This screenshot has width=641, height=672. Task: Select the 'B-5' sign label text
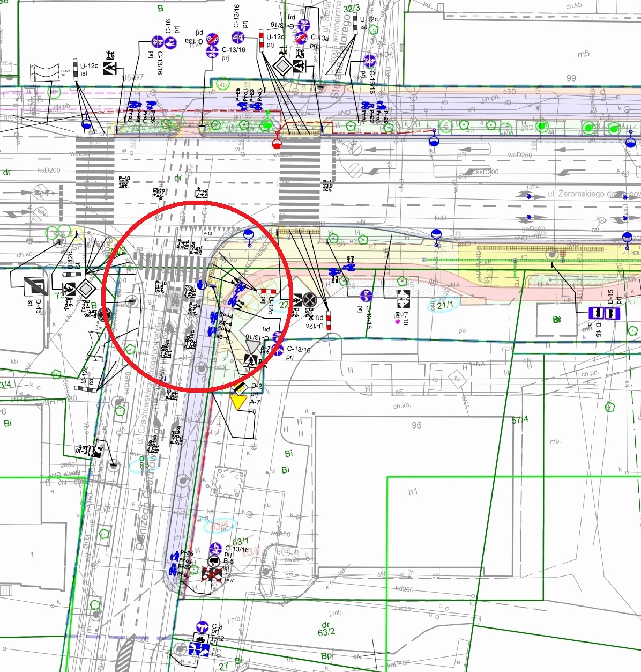point(229,562)
